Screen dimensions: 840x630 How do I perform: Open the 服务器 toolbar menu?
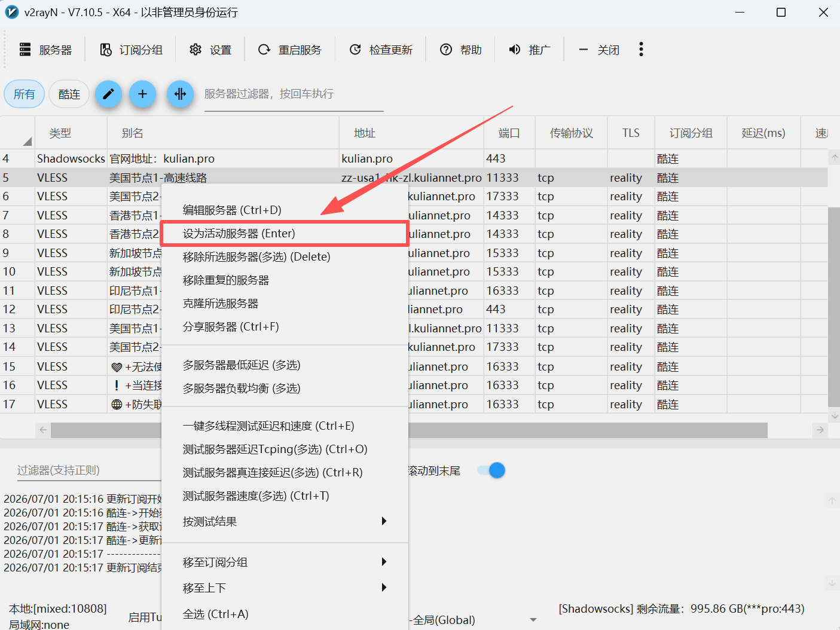click(x=45, y=50)
